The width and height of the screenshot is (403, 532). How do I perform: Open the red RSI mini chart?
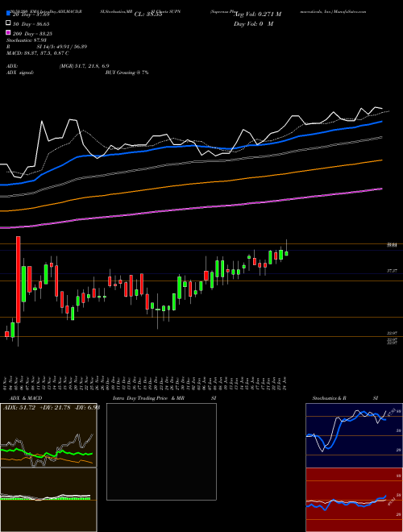[354, 500]
